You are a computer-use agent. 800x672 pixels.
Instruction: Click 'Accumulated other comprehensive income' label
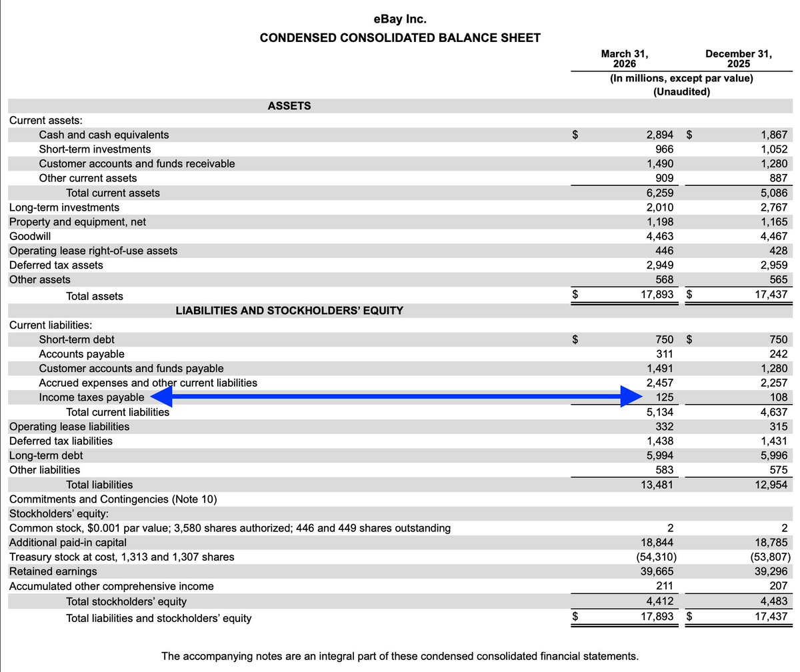pyautogui.click(x=111, y=586)
